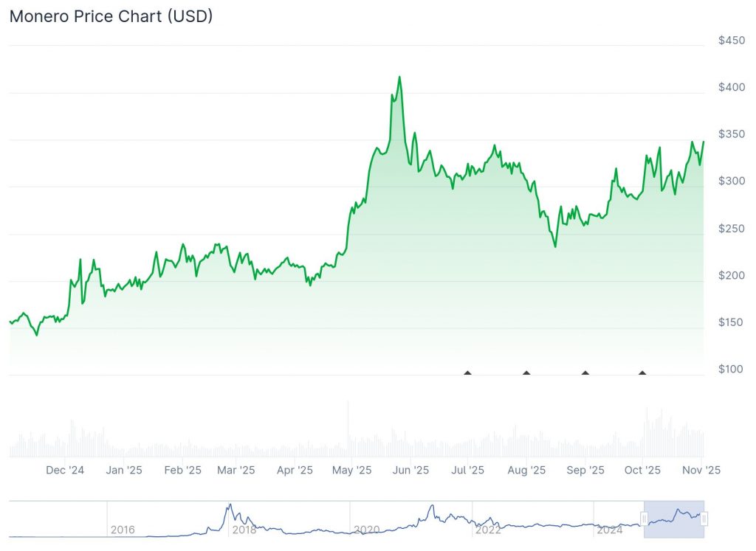The width and height of the screenshot is (756, 551).
Task: Click the 2018 peak in navigator chart
Action: [230, 506]
